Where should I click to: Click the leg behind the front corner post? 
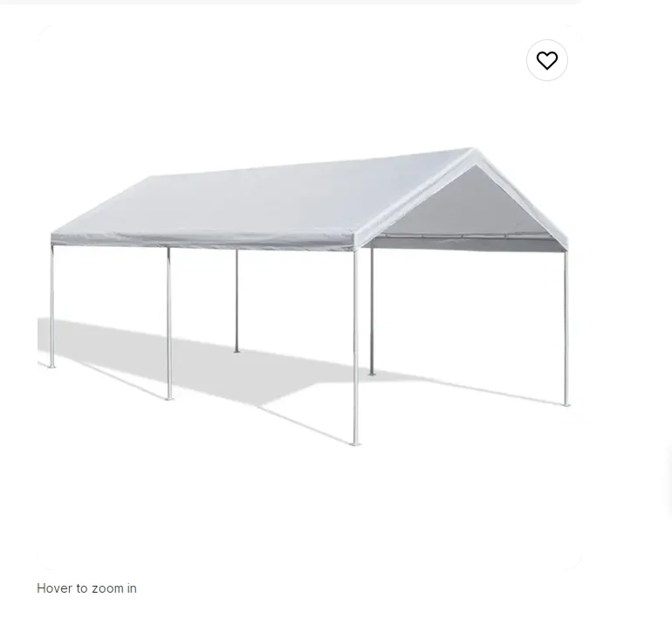(372, 312)
